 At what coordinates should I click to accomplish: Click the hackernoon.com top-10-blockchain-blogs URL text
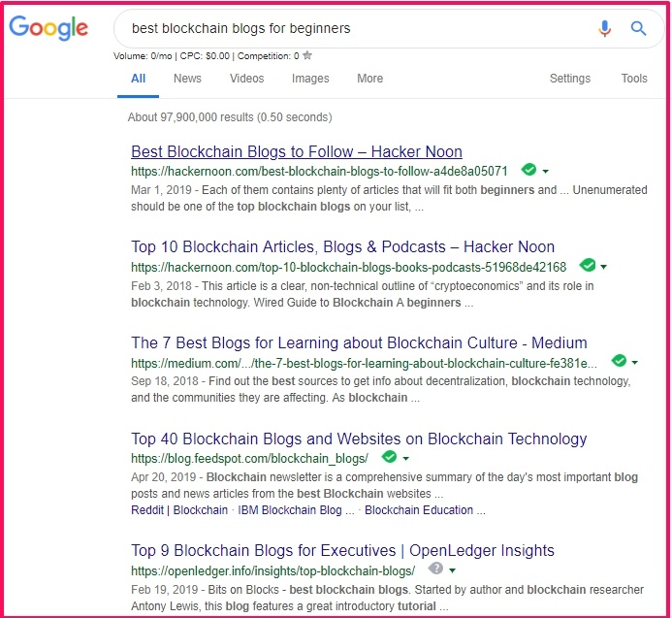click(349, 267)
